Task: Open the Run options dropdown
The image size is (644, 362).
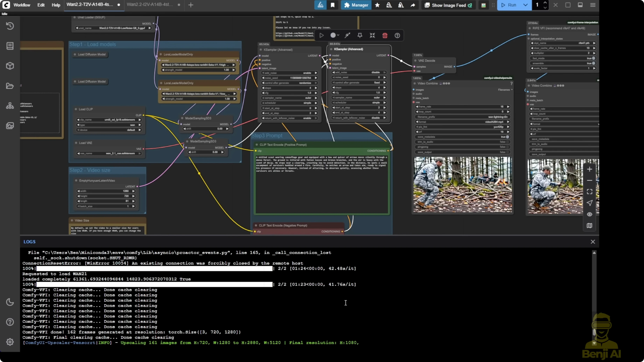Action: pos(525,5)
